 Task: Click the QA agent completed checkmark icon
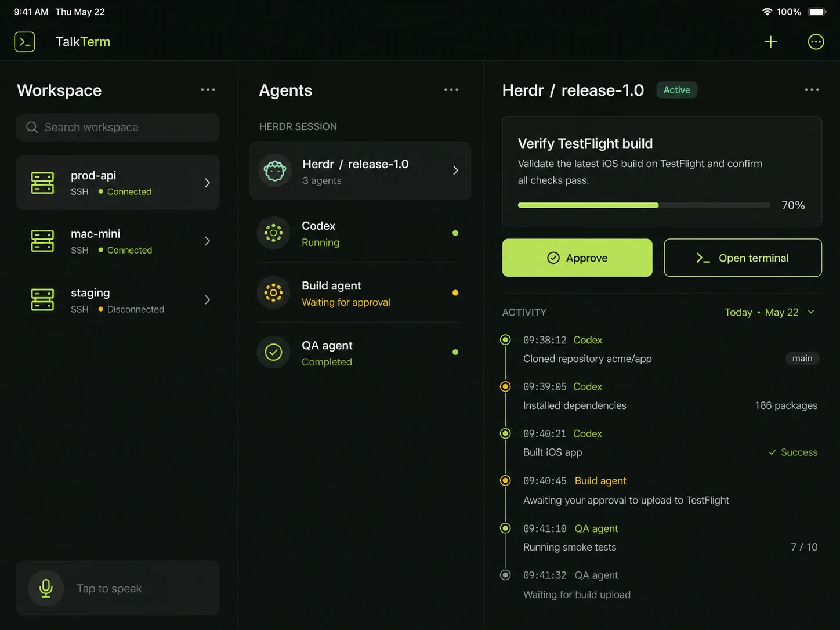(273, 352)
